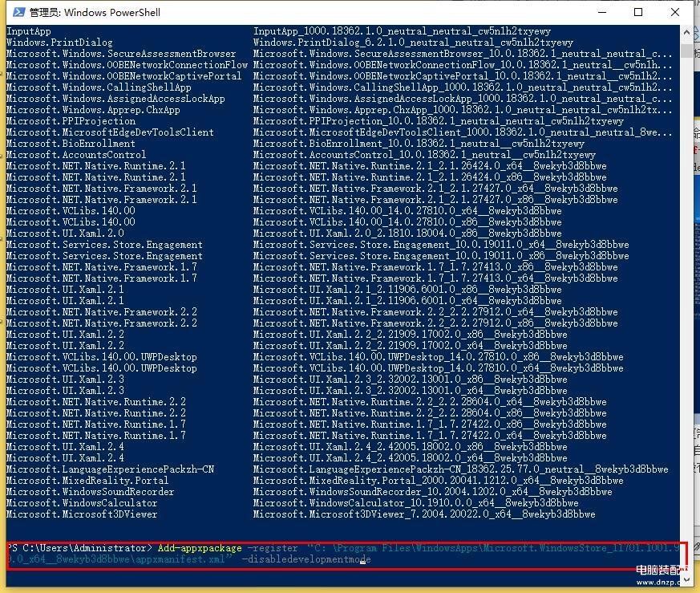Screen dimensions: 700x593
Task: Click the "InputApp" name in the left column
Action: click(x=29, y=31)
